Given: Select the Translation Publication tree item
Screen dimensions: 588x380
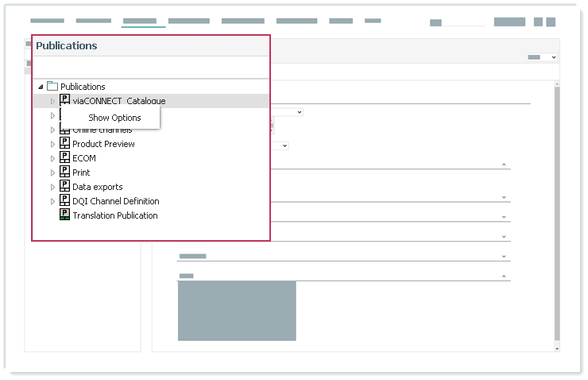Looking at the screenshot, I should (x=114, y=215).
